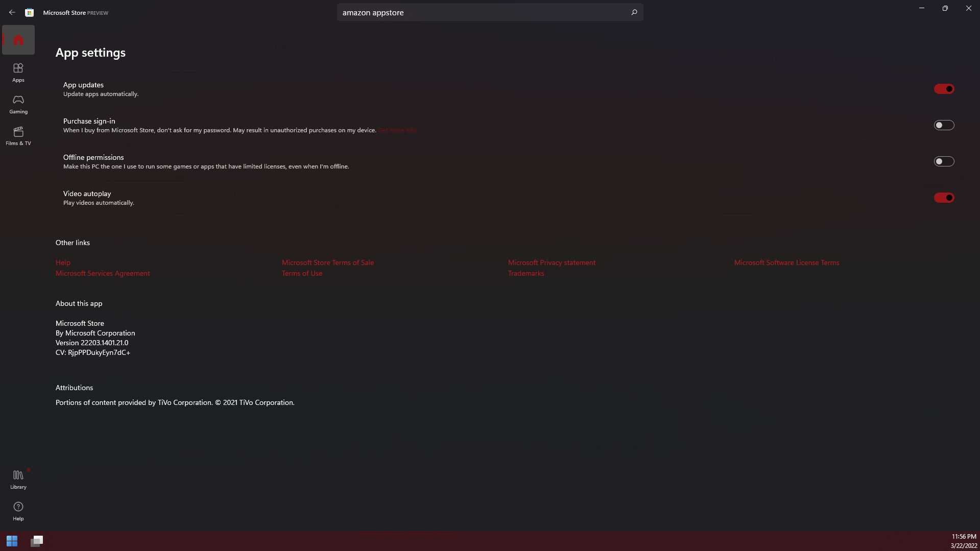Open the taskbar clock and date
The height and width of the screenshot is (551, 980).
tap(964, 541)
